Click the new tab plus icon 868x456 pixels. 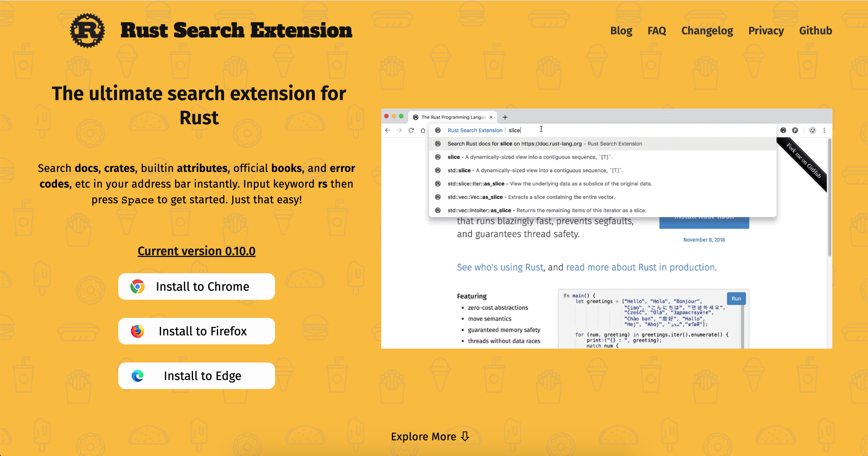505,117
